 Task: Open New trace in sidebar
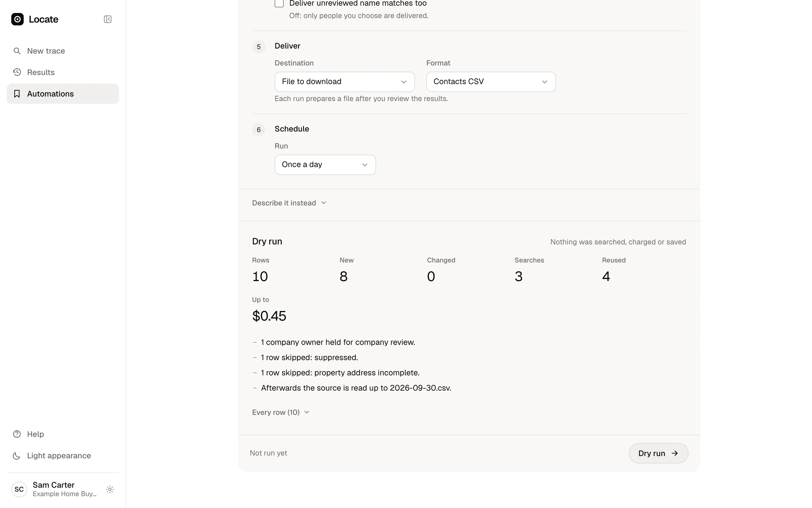coord(63,51)
